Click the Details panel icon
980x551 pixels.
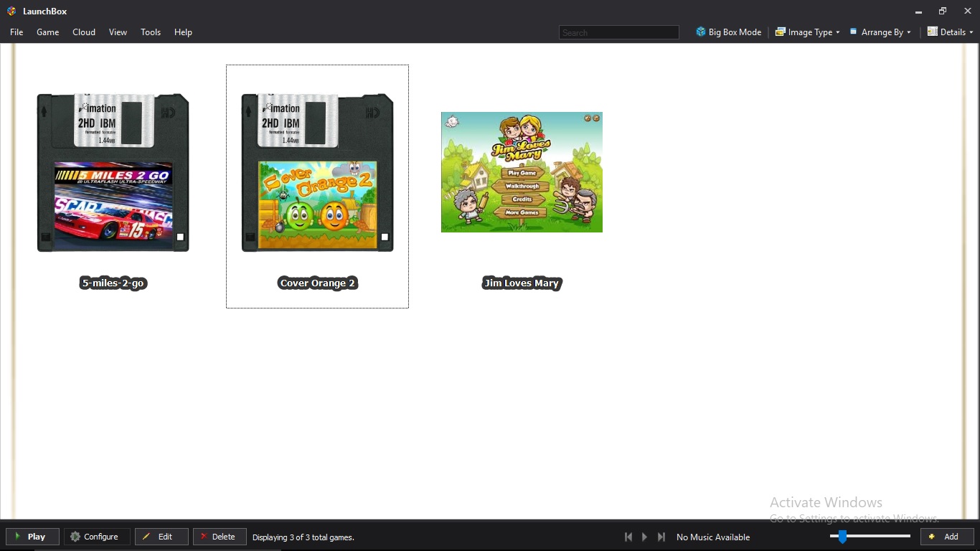click(933, 32)
